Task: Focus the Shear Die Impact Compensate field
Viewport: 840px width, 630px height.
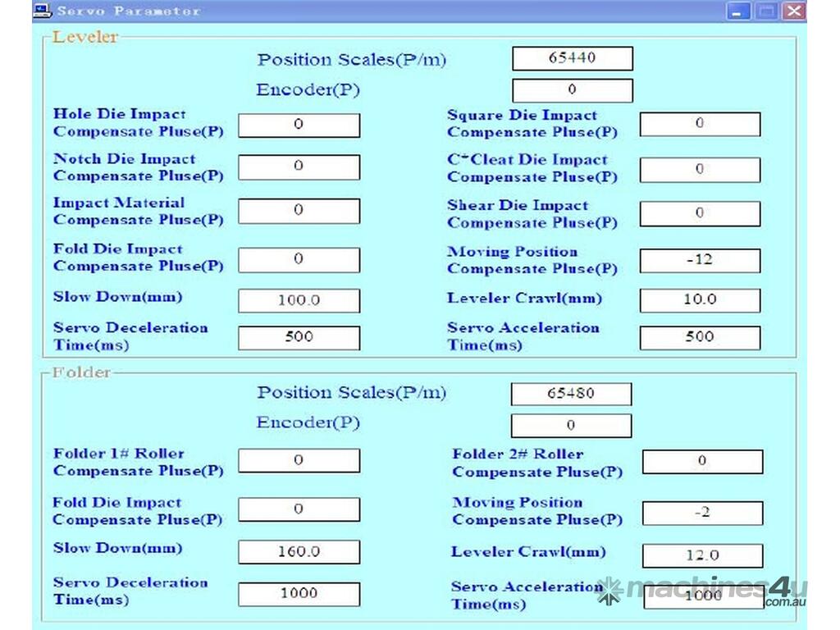Action: click(700, 213)
